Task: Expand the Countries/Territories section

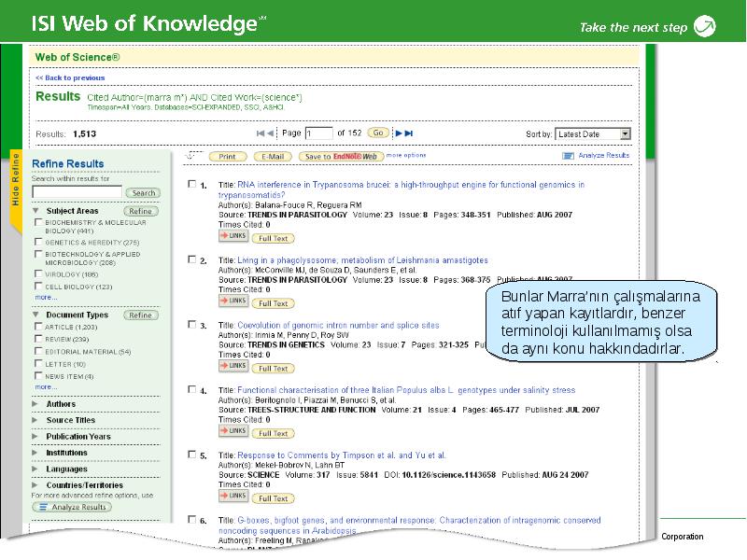Action: (35, 485)
